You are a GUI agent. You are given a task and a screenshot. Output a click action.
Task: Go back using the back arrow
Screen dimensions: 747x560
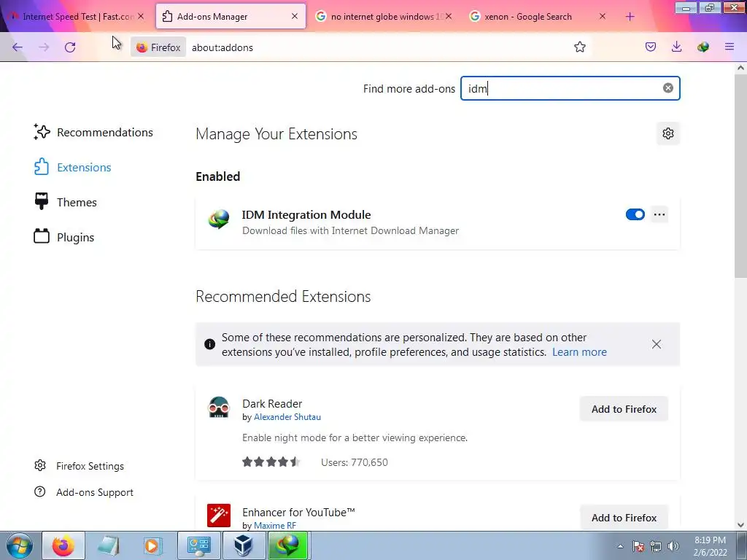18,47
